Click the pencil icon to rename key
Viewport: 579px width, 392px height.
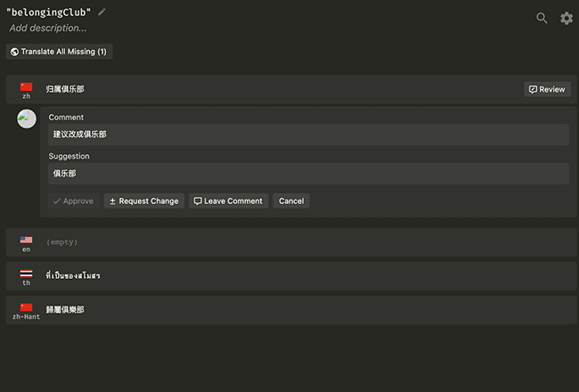pyautogui.click(x=102, y=12)
